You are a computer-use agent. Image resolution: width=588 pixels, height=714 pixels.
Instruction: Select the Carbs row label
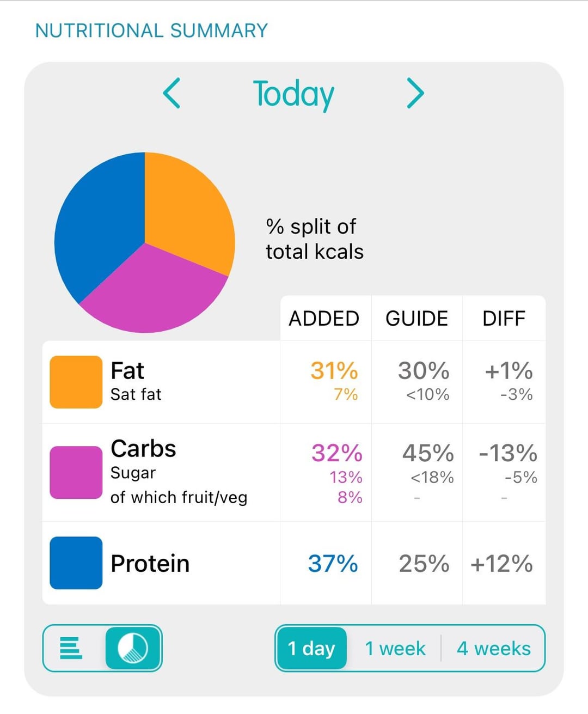point(143,449)
